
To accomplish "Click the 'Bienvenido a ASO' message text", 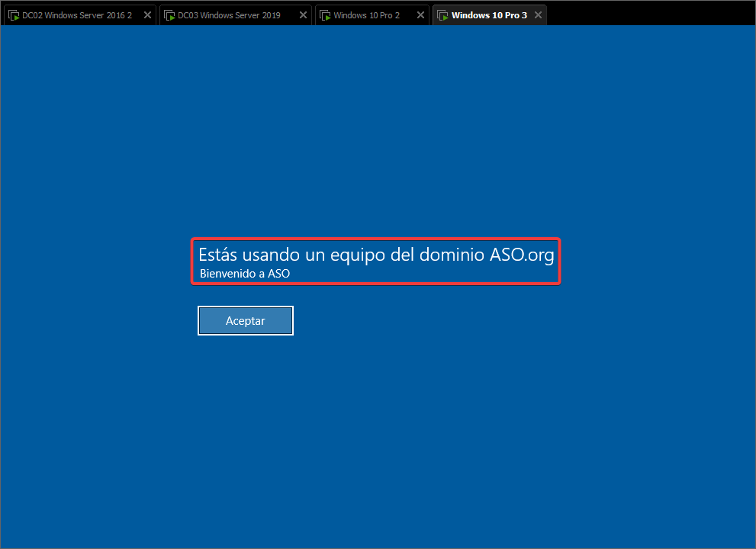I will 245,273.
